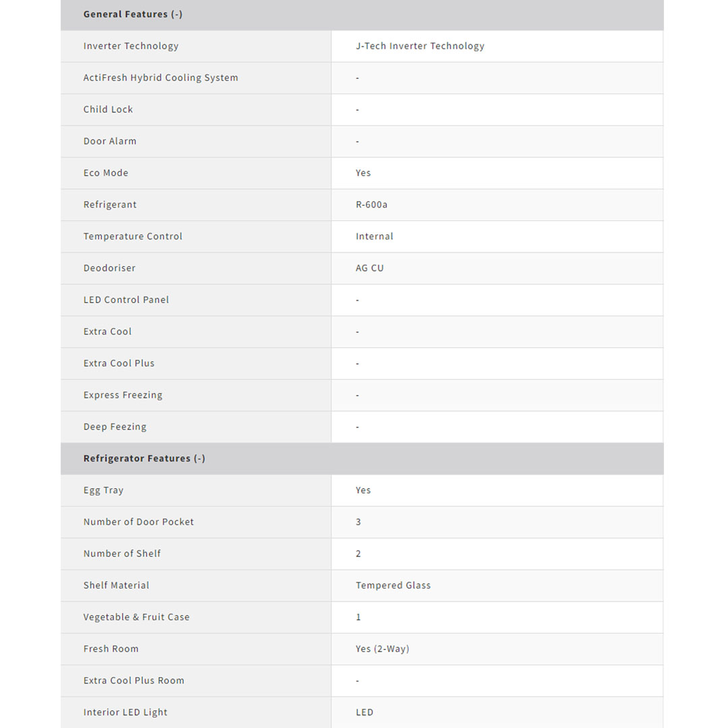This screenshot has height=728, width=728.
Task: Click the Door Alarm row label
Action: click(x=110, y=141)
